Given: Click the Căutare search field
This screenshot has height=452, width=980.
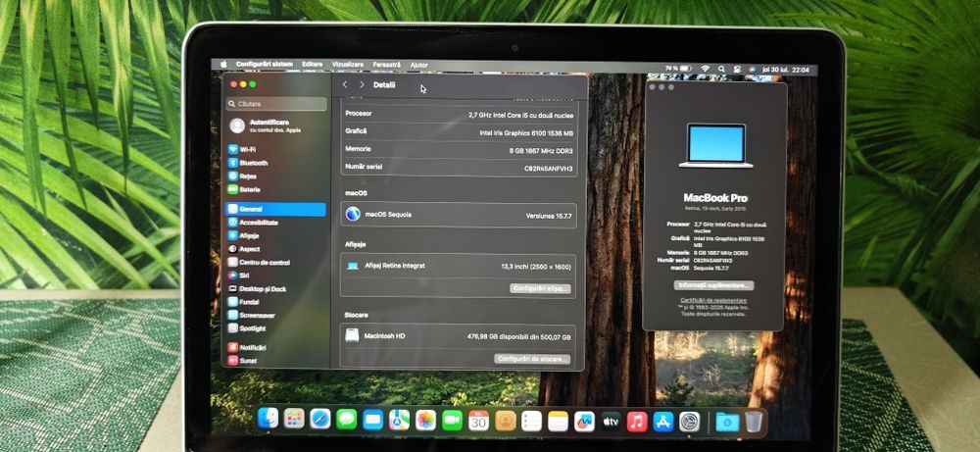Looking at the screenshot, I should [276, 104].
